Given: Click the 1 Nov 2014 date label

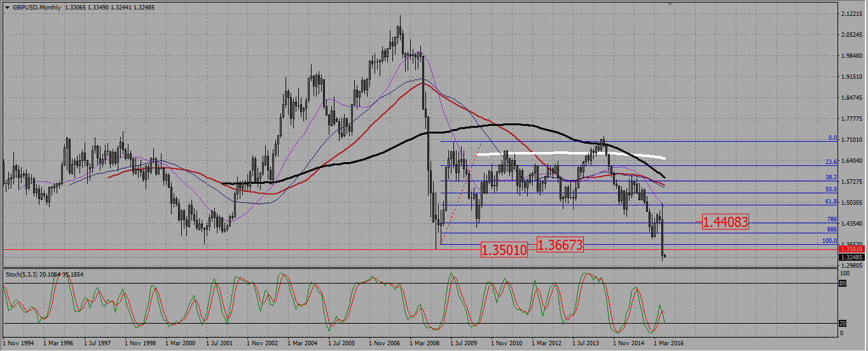Looking at the screenshot, I should [x=628, y=343].
